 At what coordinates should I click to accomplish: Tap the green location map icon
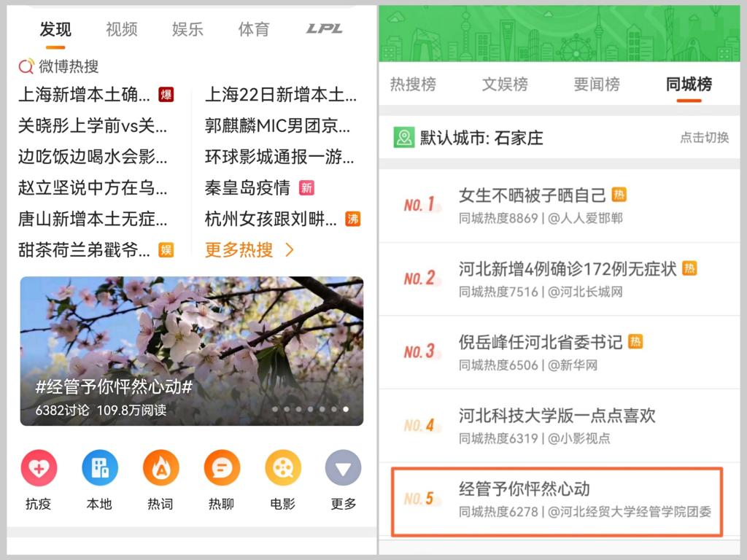pyautogui.click(x=403, y=138)
